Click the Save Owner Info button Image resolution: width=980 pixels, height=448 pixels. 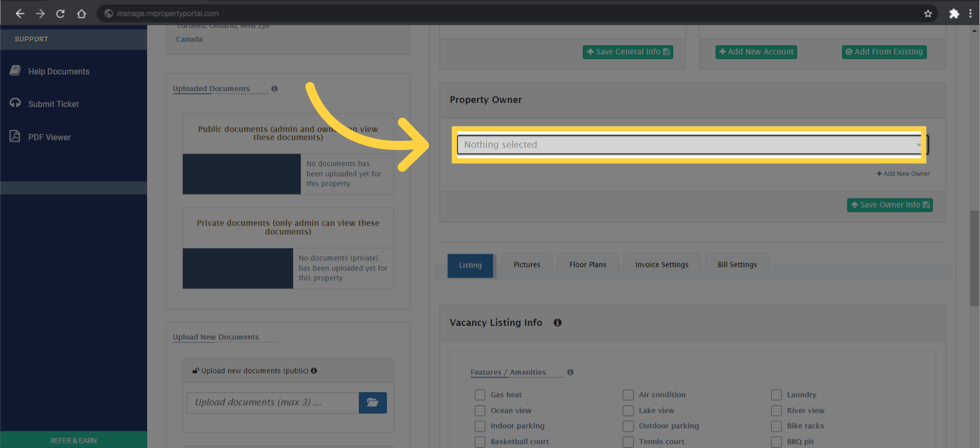point(890,205)
